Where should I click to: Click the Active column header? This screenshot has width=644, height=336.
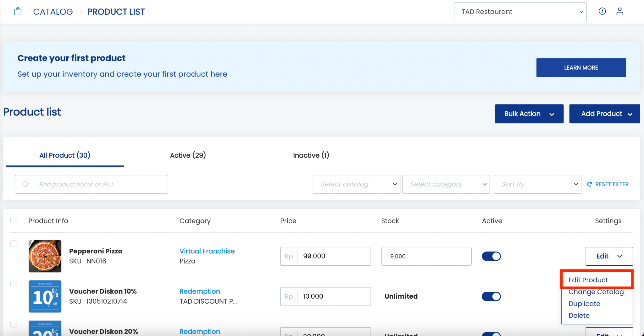point(492,221)
